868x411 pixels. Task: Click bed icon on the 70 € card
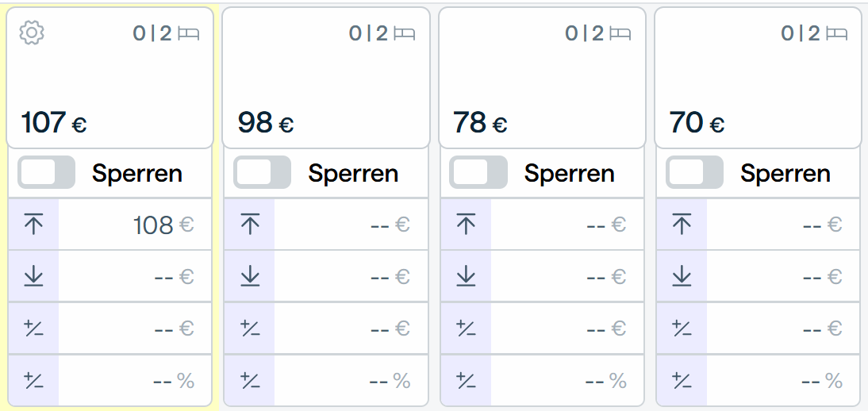point(836,34)
